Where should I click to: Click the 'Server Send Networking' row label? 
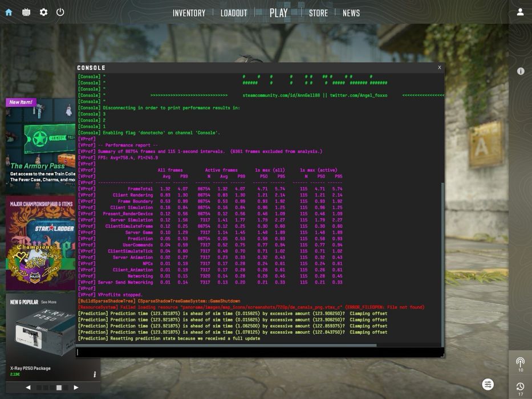[125, 282]
